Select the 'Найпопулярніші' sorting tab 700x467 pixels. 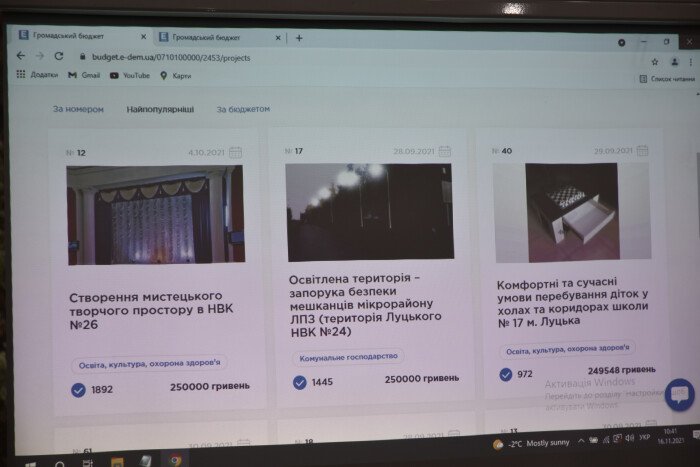[160, 109]
